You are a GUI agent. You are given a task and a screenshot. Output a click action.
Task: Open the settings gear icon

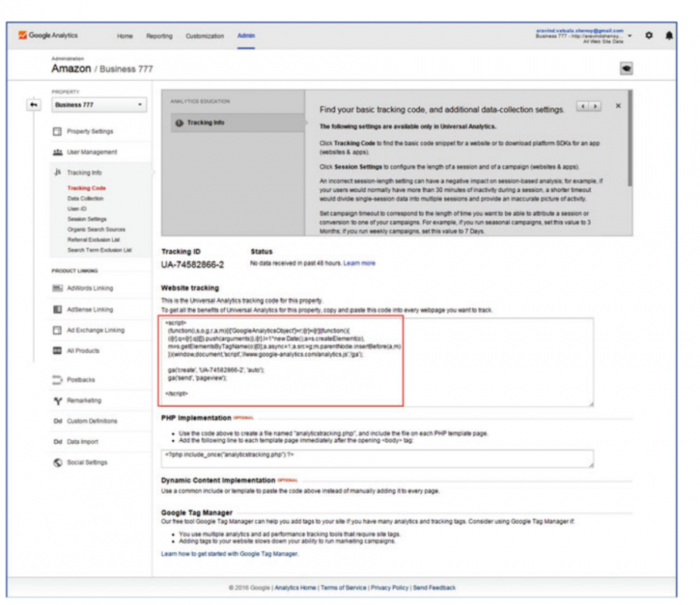(x=649, y=36)
